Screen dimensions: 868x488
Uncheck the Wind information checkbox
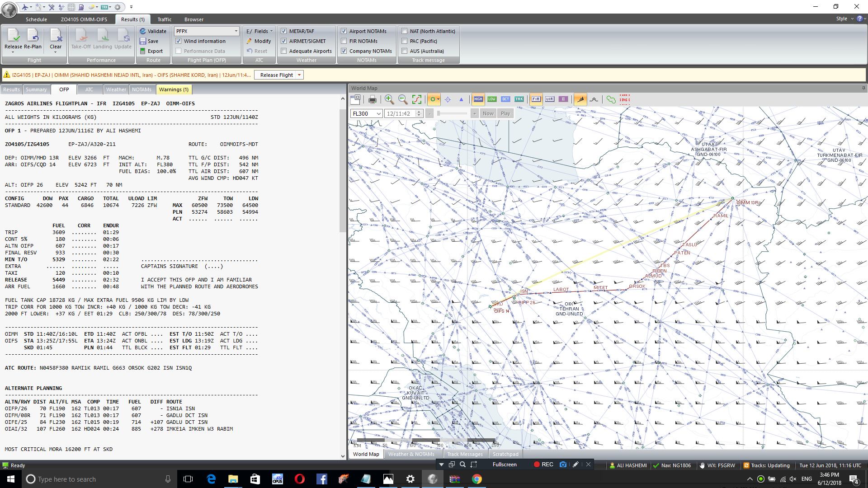pos(179,41)
